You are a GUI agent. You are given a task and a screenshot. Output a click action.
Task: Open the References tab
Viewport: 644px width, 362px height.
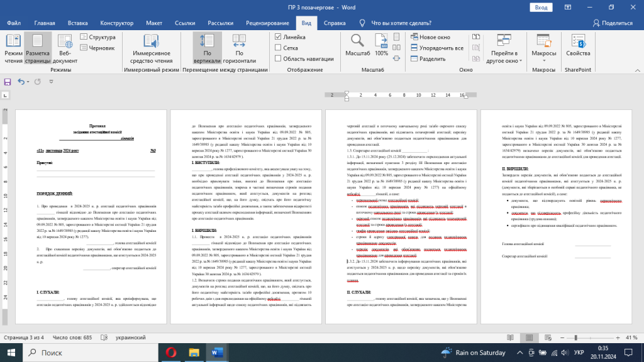point(184,23)
